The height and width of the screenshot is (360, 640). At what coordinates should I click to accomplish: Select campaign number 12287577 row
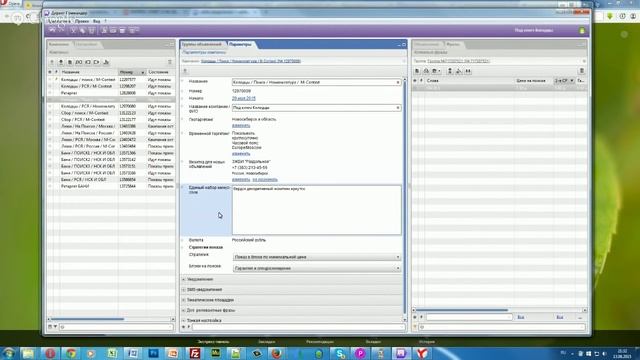coord(111,80)
